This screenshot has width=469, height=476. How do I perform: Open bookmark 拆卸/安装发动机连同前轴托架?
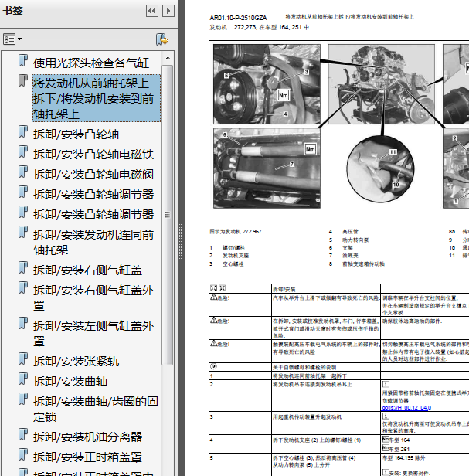tap(93, 243)
